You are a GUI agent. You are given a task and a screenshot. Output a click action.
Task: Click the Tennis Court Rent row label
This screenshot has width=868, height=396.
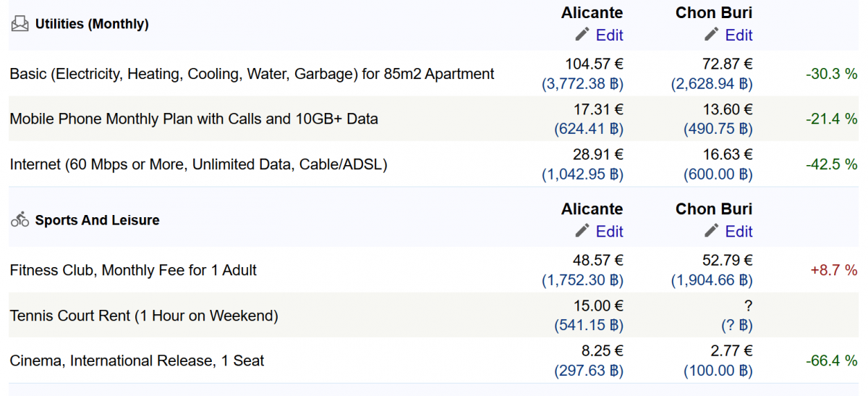144,316
